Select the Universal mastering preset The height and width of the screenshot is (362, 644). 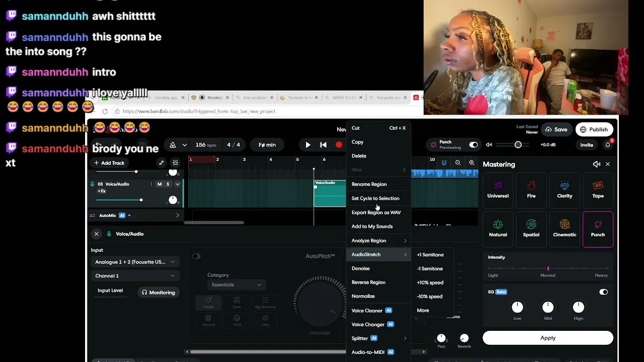click(x=498, y=191)
